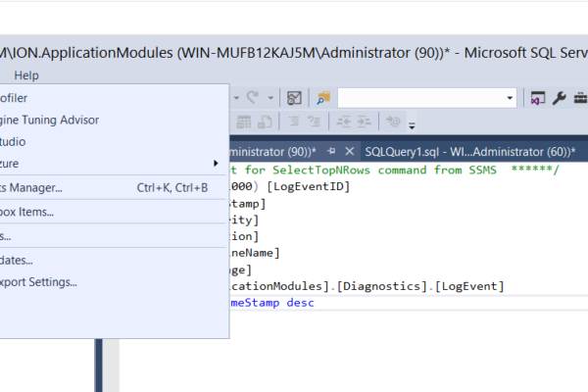588x392 pixels.
Task: Open the Activity Monitor icon
Action: 294,98
